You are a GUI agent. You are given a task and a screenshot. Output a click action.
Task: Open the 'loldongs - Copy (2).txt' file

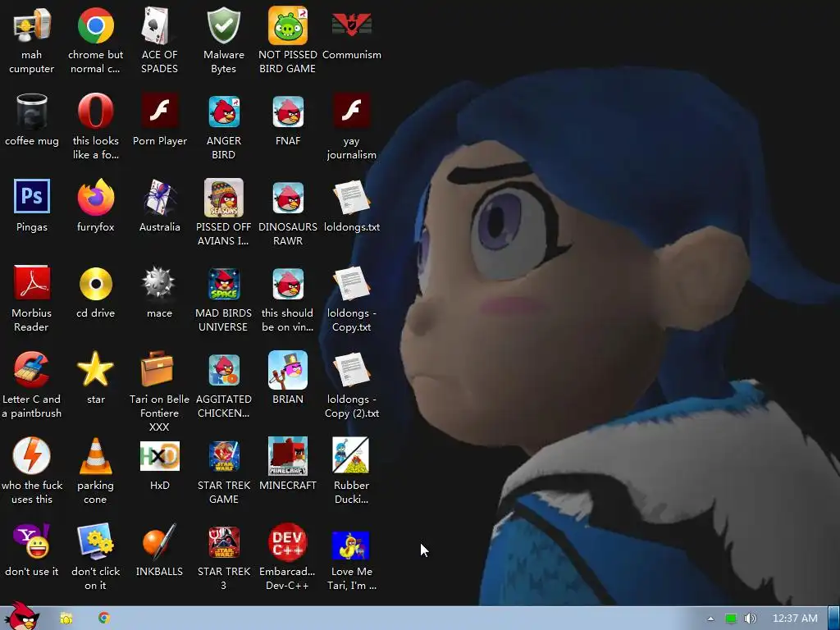pyautogui.click(x=351, y=370)
